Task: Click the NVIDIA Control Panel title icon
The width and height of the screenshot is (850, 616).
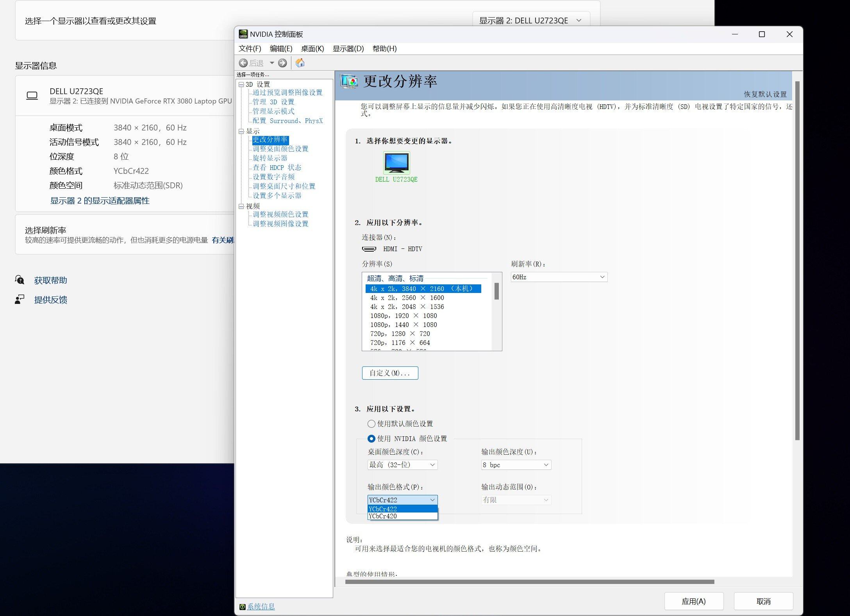Action: tap(243, 34)
